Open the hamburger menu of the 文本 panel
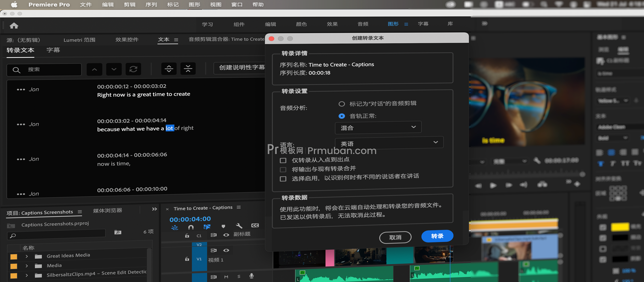This screenshot has height=282, width=644. point(176,40)
